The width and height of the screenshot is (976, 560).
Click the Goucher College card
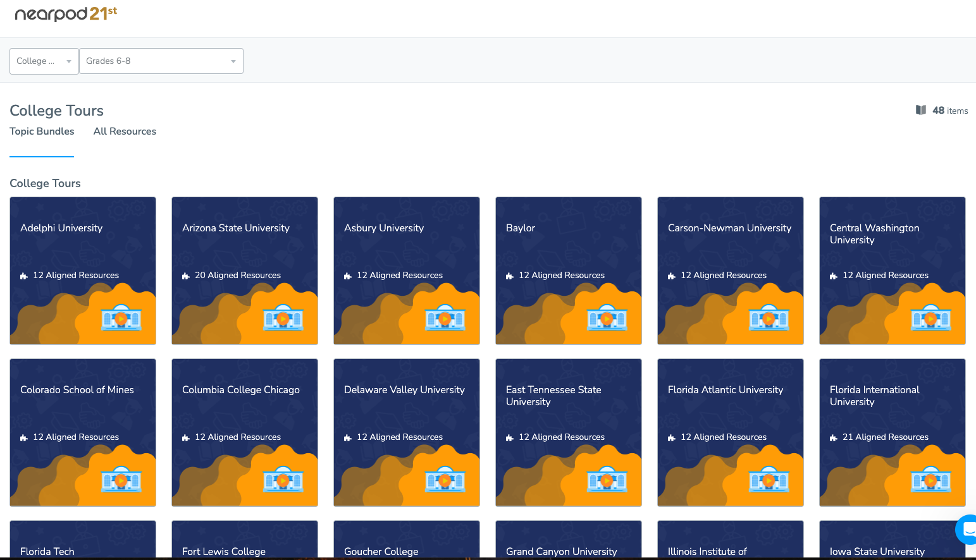click(x=407, y=539)
